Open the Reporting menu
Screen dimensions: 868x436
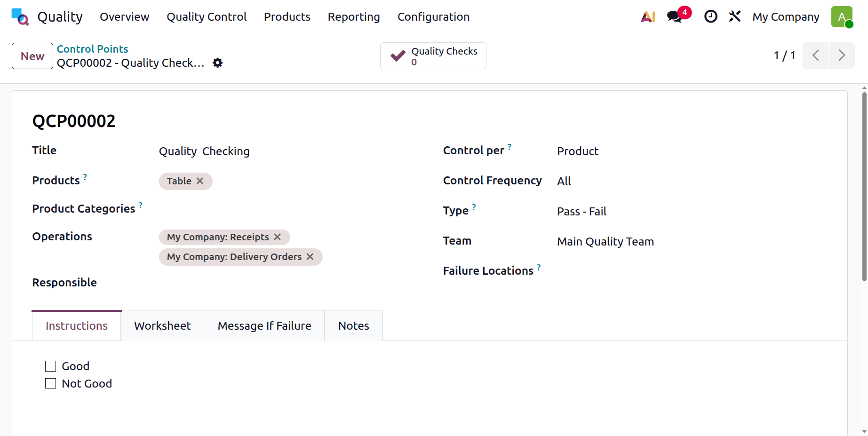pyautogui.click(x=354, y=17)
